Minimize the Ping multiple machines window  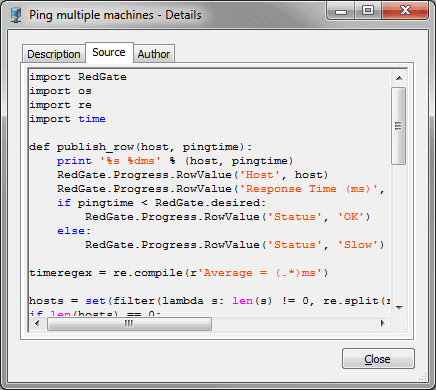pos(341,11)
